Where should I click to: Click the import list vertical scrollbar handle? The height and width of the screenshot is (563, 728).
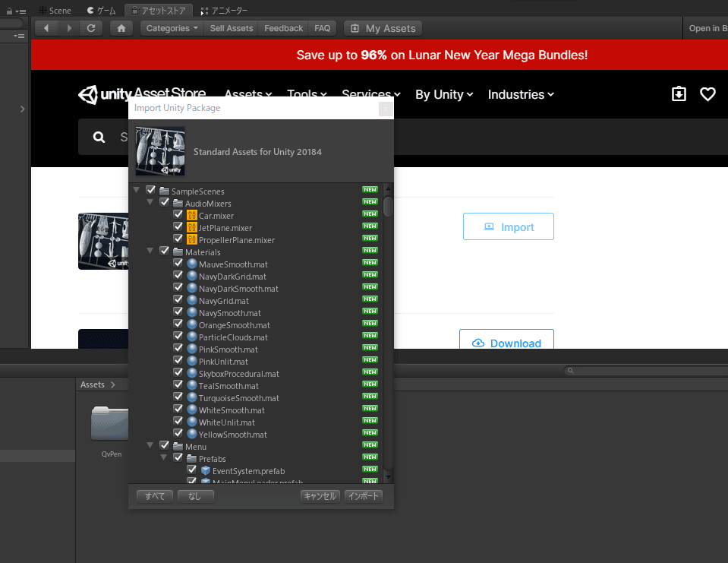(388, 206)
